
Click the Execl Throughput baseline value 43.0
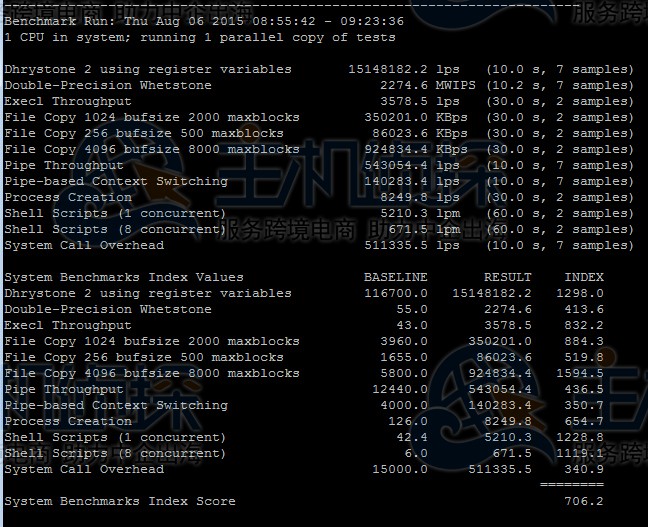411,325
